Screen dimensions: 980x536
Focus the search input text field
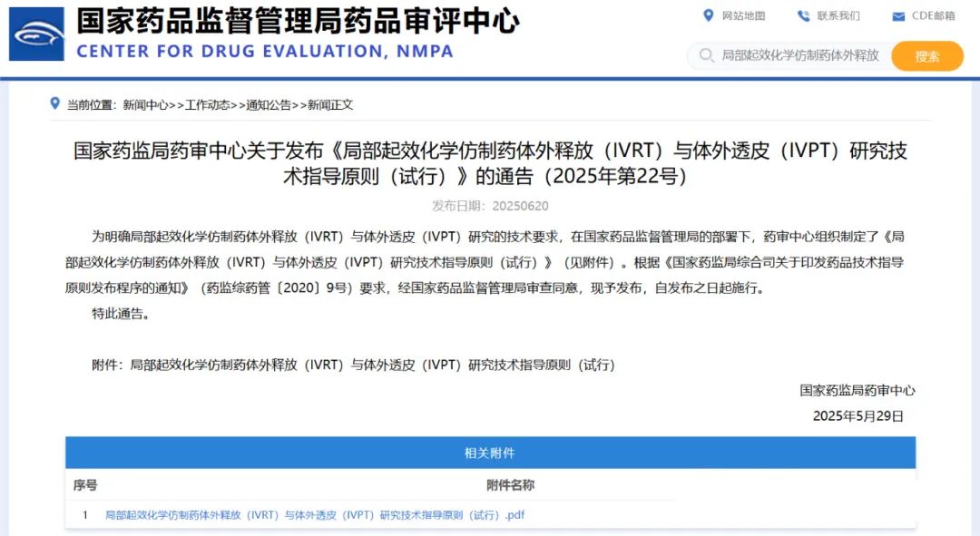(x=800, y=56)
